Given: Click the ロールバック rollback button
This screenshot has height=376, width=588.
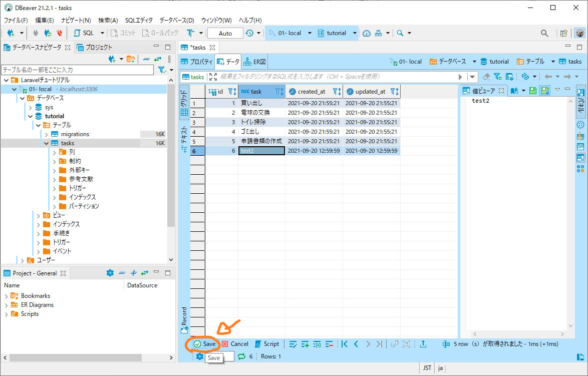Looking at the screenshot, I should coord(160,33).
